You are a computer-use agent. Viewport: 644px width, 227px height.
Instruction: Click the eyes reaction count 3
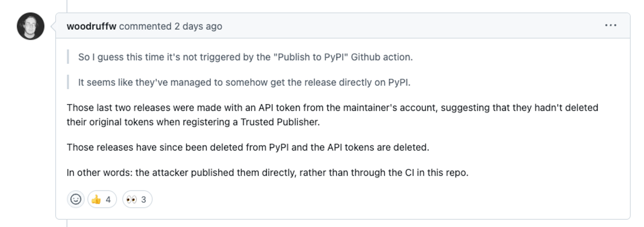(x=144, y=200)
